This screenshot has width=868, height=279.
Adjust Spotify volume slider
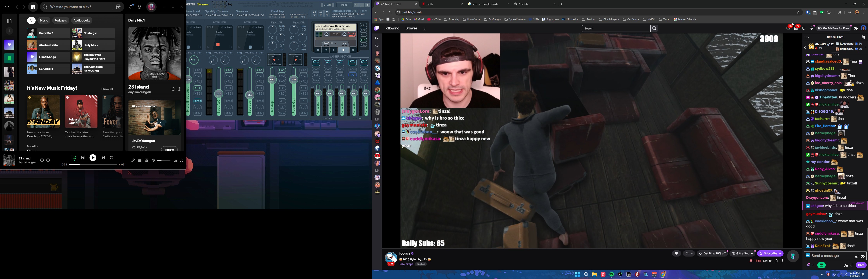click(x=163, y=160)
